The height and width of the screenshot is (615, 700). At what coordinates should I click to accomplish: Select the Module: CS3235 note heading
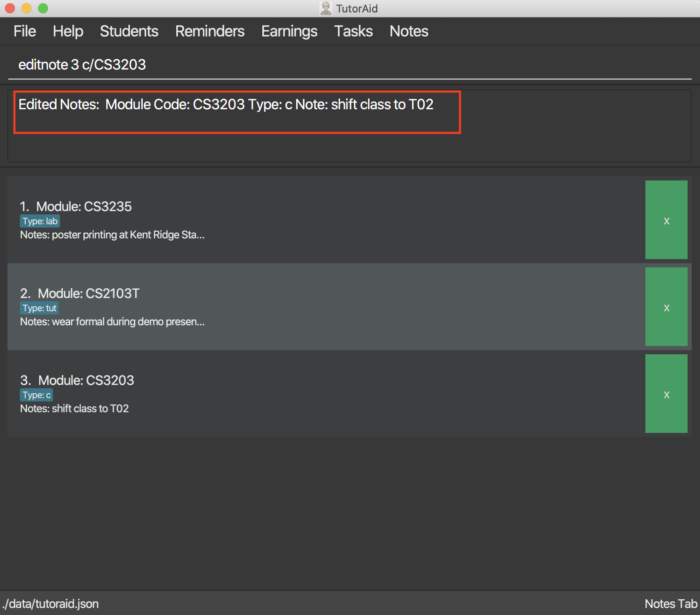(x=84, y=207)
